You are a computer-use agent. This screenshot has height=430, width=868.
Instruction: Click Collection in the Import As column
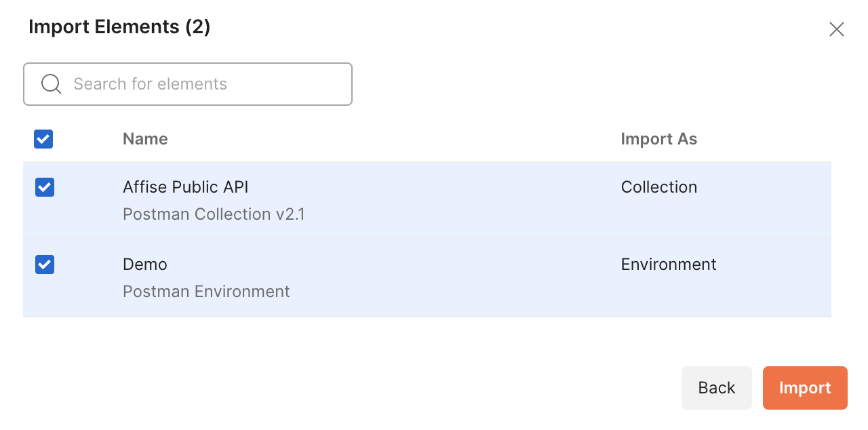658,187
